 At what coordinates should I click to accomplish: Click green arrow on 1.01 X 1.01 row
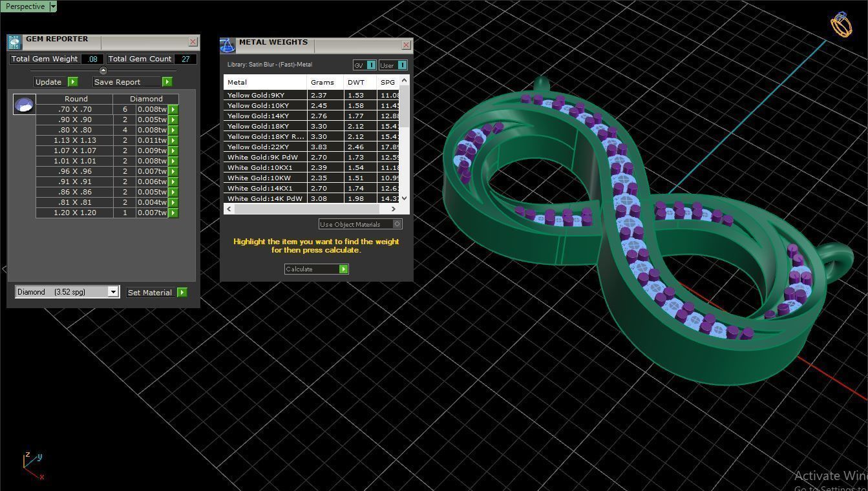coord(173,161)
